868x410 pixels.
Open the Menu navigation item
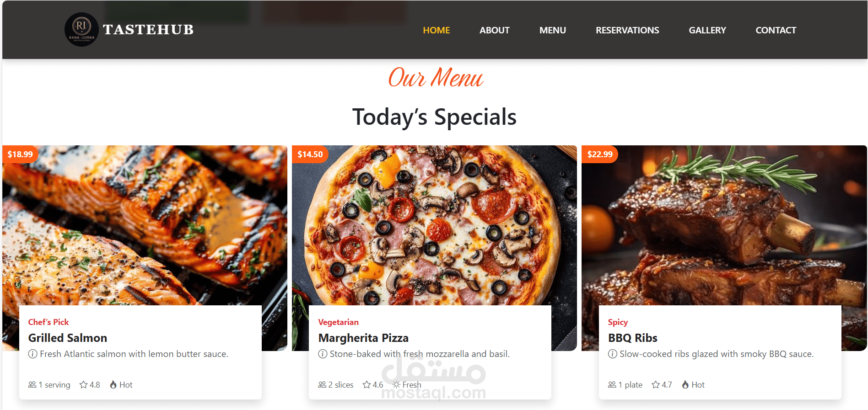(x=553, y=30)
